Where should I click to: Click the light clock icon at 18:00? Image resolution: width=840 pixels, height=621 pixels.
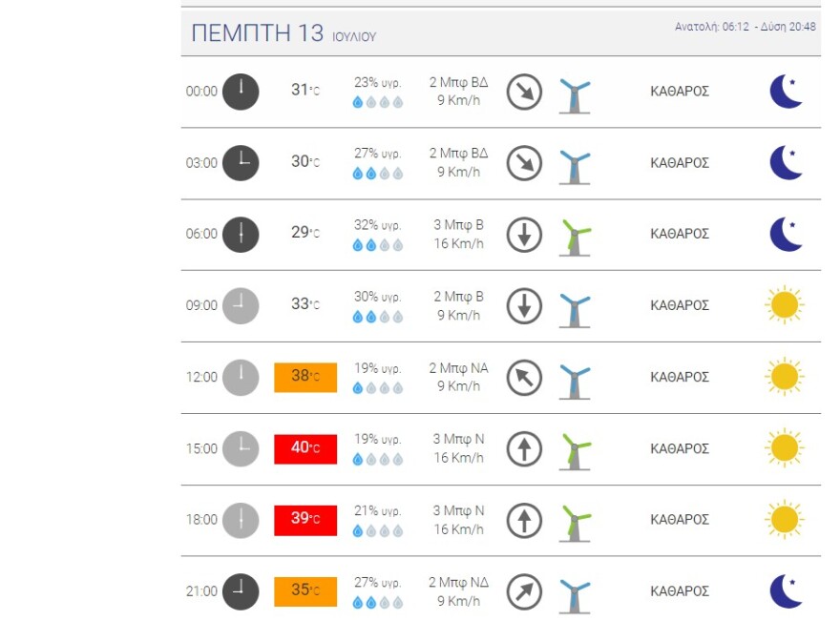tap(241, 520)
